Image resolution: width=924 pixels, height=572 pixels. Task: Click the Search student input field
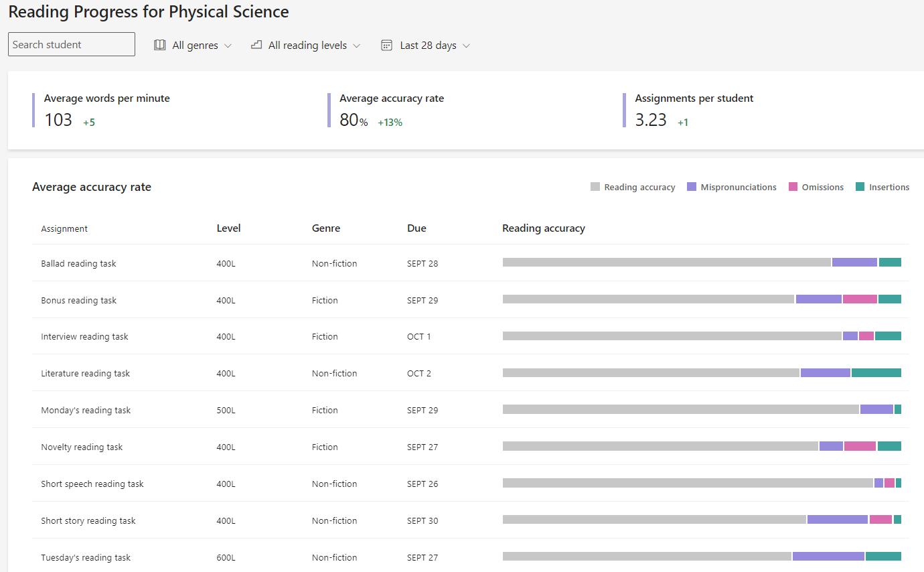[x=72, y=44]
